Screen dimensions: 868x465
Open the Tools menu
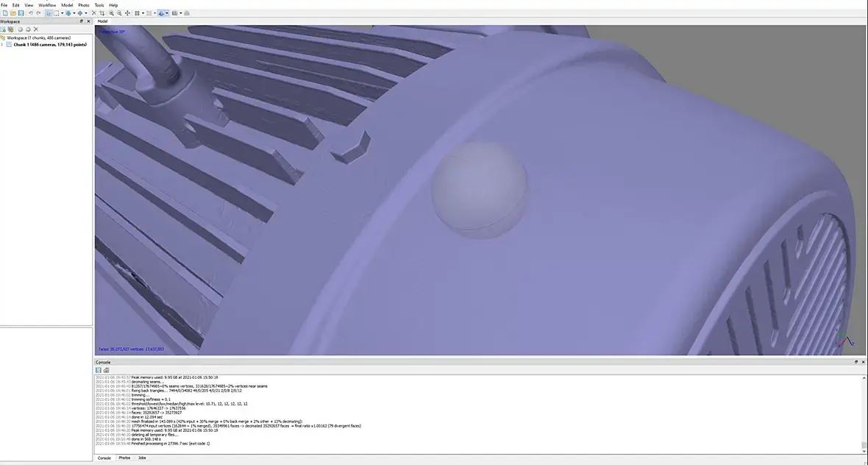pyautogui.click(x=99, y=5)
